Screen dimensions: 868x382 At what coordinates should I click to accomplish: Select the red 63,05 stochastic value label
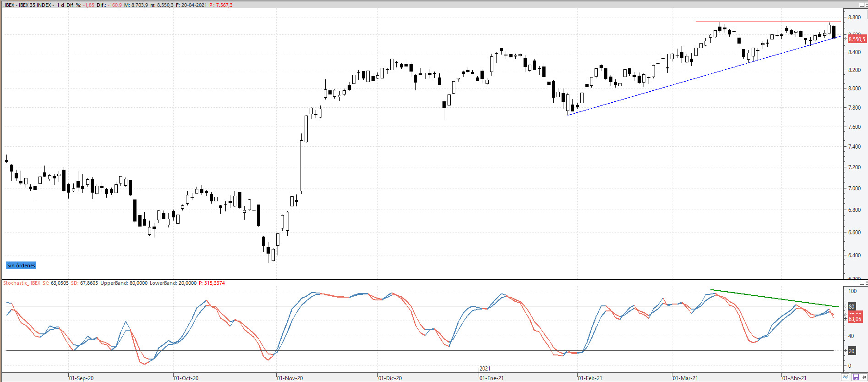[855, 319]
